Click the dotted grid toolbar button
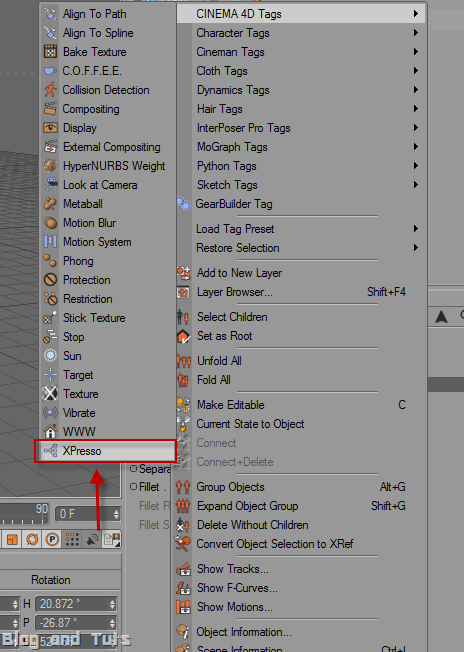Viewport: 464px width, 652px height. tap(72, 539)
